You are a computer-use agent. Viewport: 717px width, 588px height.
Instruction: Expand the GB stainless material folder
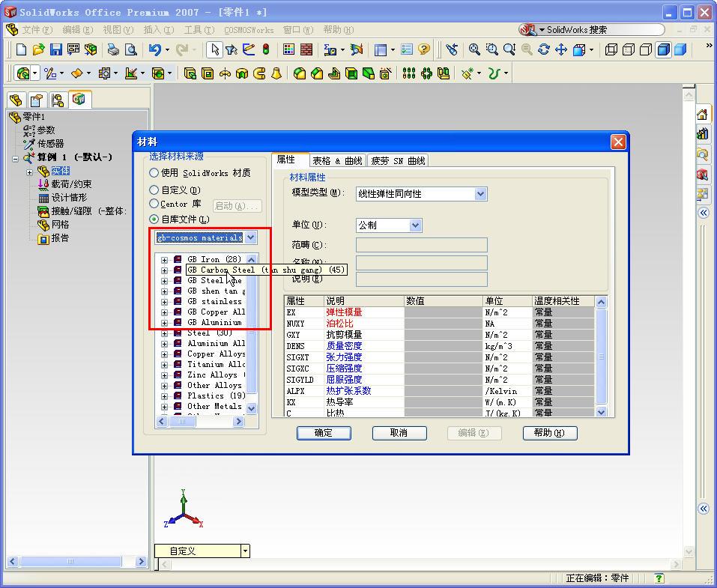pyautogui.click(x=164, y=302)
